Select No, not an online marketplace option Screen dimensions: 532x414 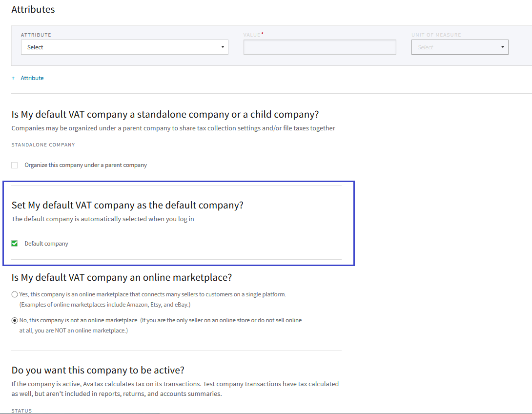(x=15, y=321)
